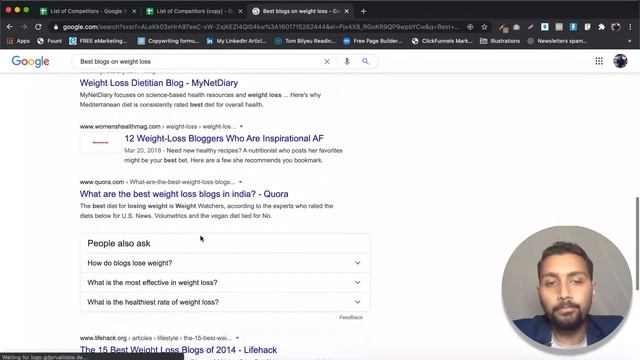This screenshot has width=640, height=360.
Task: Open the ClickFunnels bookmark
Action: pyautogui.click(x=442, y=41)
